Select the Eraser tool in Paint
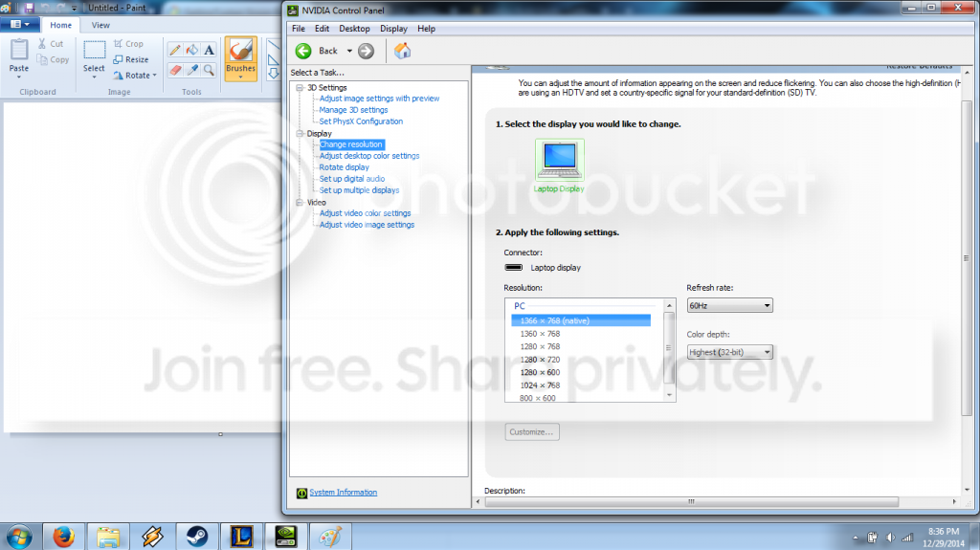Screen dimensions: 980x550 click(x=175, y=70)
